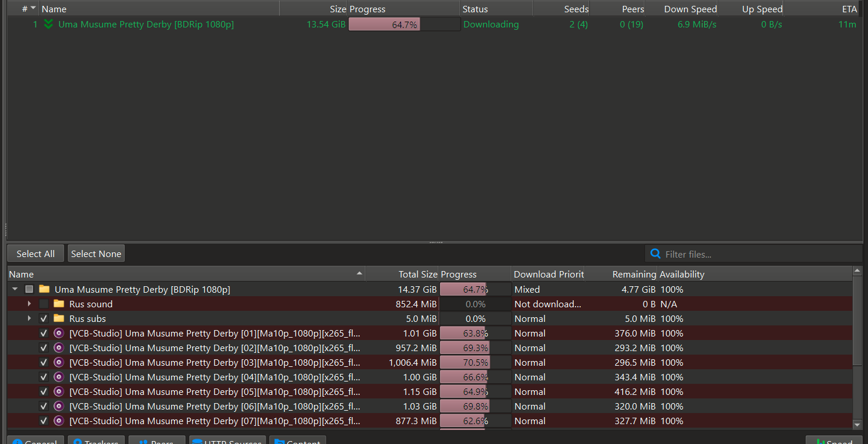The width and height of the screenshot is (868, 444).
Task: Click the 6.9 MiB/s down speed value
Action: pyautogui.click(x=697, y=25)
